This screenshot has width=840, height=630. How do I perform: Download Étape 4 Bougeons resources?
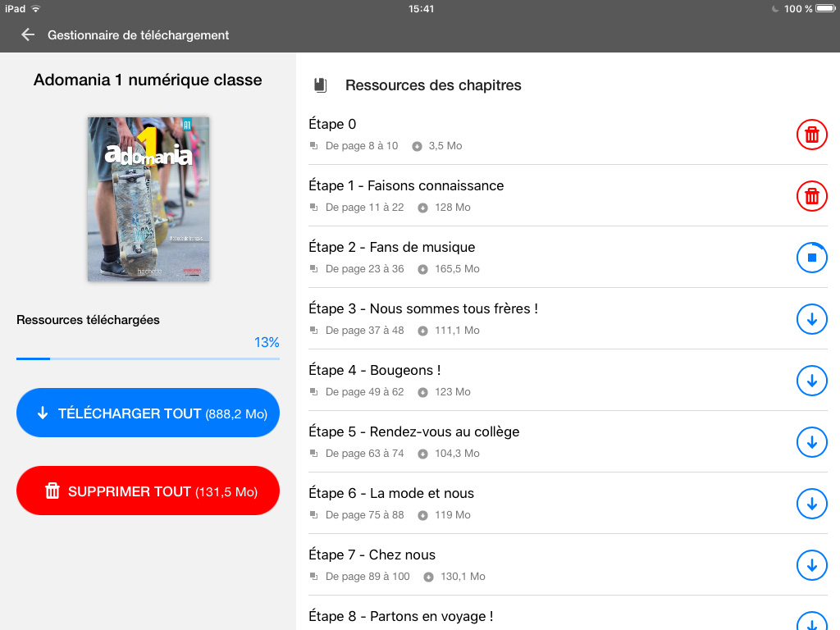click(811, 381)
